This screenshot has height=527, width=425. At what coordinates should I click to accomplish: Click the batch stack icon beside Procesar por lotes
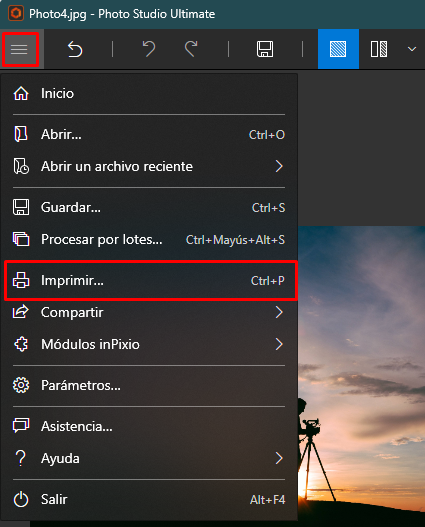click(x=21, y=239)
